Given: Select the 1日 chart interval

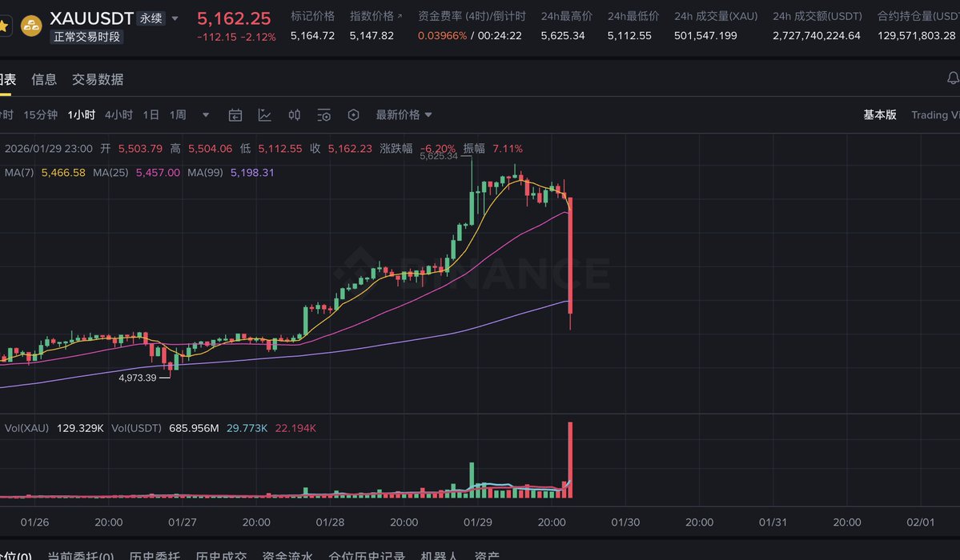Looking at the screenshot, I should click(x=151, y=115).
